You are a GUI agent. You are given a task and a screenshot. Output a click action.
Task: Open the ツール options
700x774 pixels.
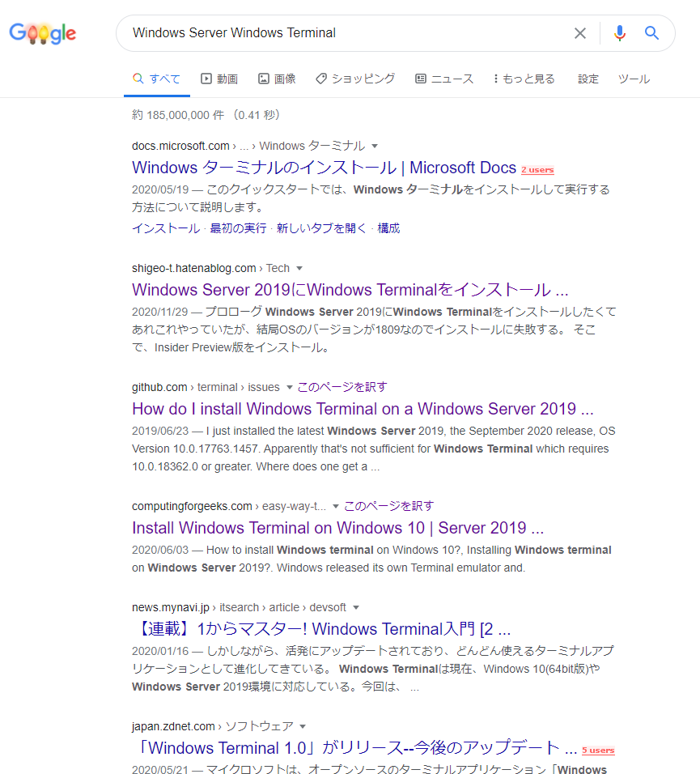coord(634,79)
